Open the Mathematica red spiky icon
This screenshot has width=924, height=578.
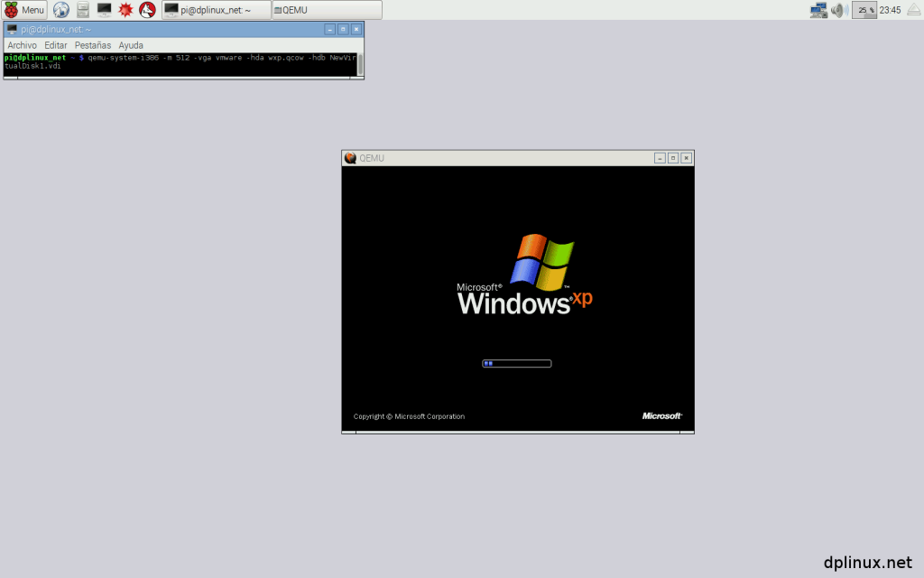click(126, 10)
